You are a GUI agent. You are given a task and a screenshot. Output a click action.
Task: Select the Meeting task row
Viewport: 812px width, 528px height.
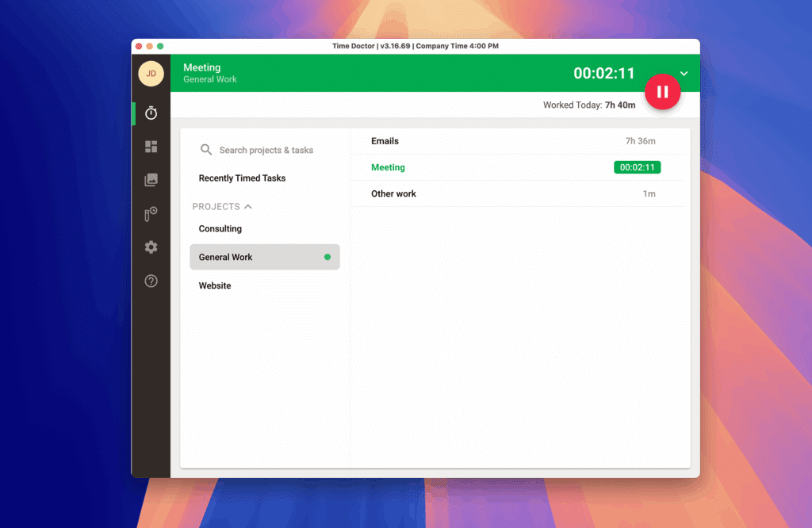(518, 167)
